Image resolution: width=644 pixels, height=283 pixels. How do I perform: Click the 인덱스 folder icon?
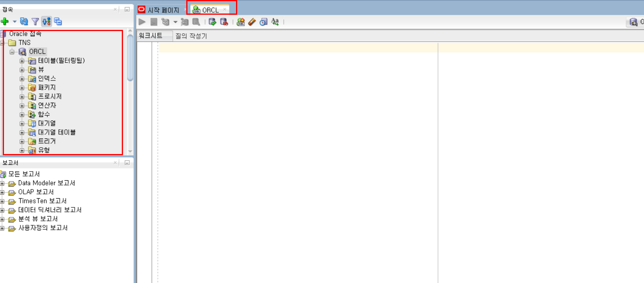coord(32,79)
